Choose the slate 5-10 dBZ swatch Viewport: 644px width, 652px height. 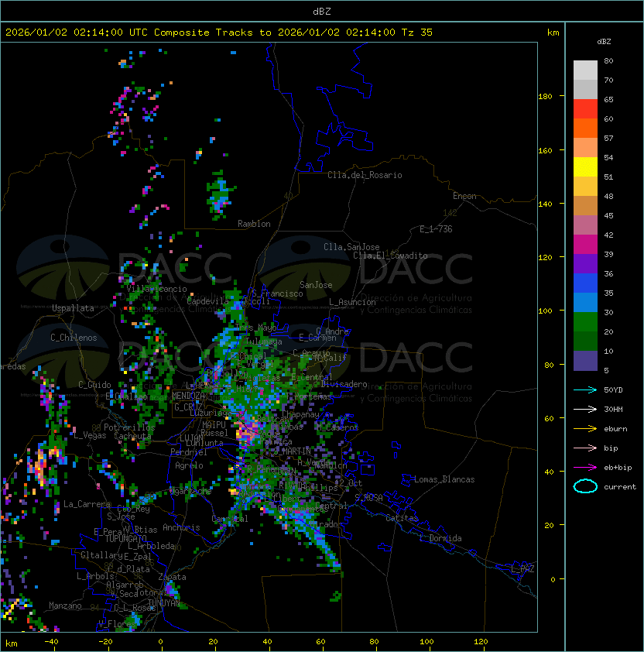coord(585,361)
